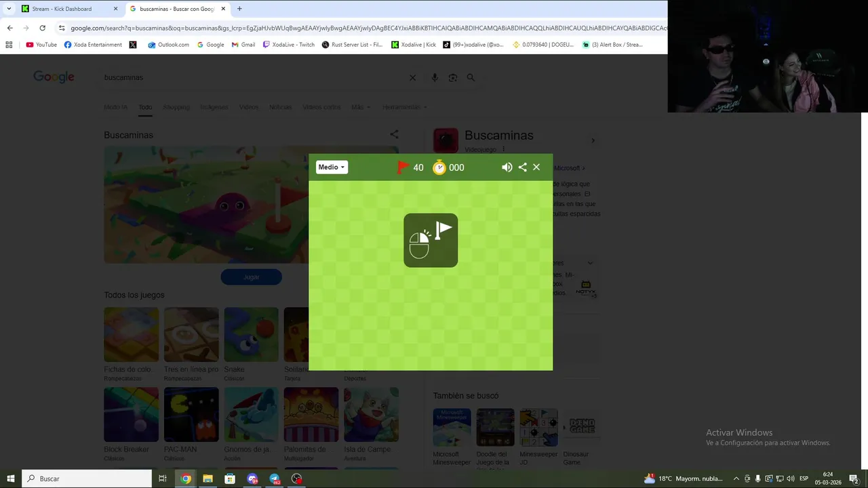This screenshot has width=868, height=488.
Task: Open the Windows notification center
Action: click(x=854, y=479)
